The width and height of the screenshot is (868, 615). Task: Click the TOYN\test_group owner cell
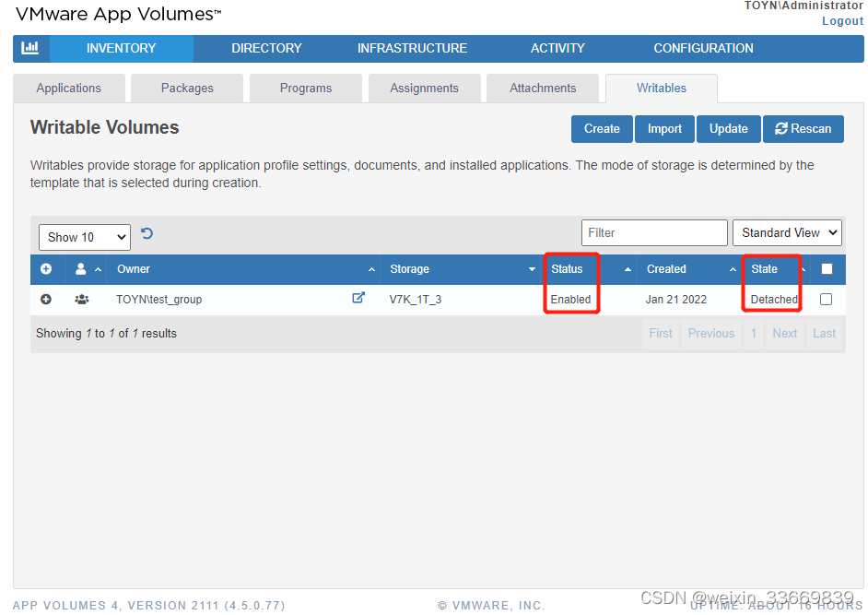pos(158,299)
